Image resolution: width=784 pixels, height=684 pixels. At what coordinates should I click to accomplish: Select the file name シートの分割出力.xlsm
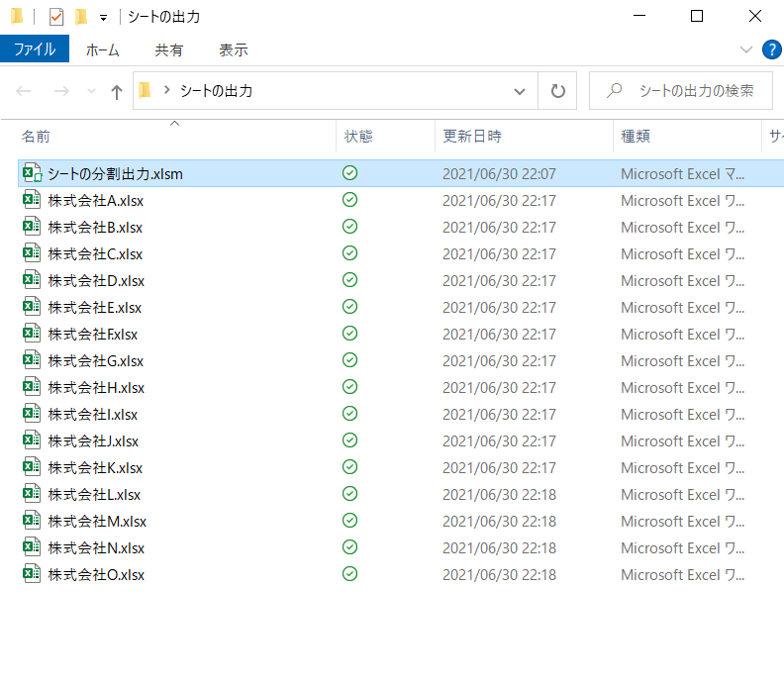click(115, 174)
